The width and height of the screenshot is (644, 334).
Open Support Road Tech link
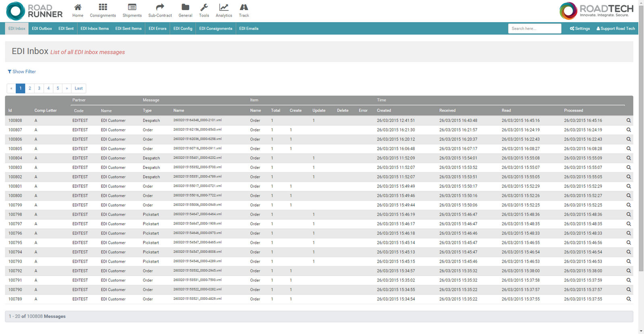(x=615, y=29)
